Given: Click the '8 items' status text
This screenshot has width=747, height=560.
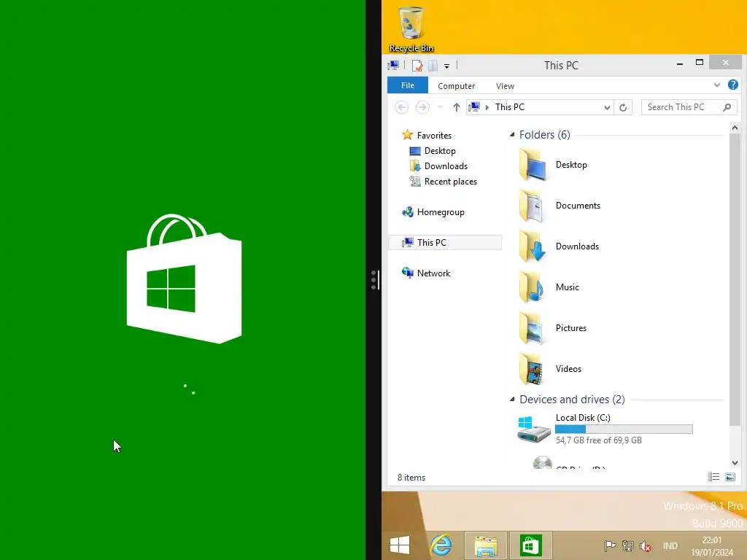Looking at the screenshot, I should (411, 477).
